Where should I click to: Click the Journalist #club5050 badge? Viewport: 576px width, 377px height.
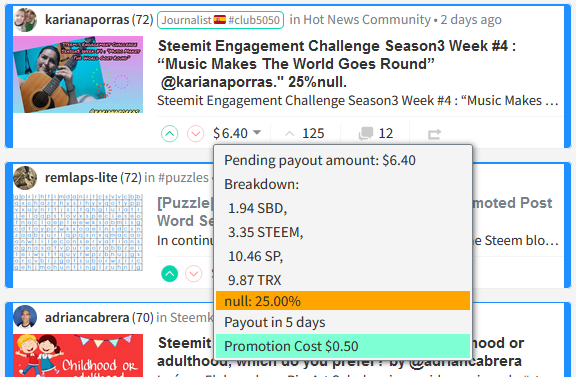(220, 20)
